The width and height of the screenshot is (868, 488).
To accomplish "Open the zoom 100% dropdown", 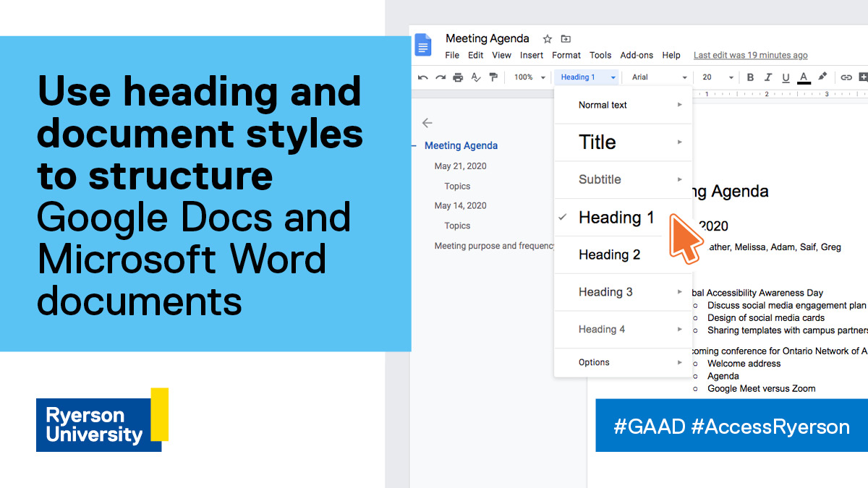I will click(529, 77).
